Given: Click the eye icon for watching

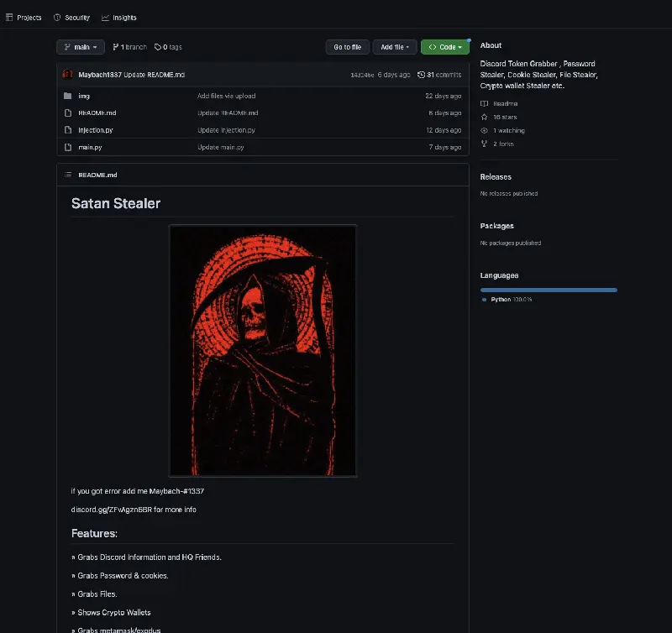Looking at the screenshot, I should (485, 131).
